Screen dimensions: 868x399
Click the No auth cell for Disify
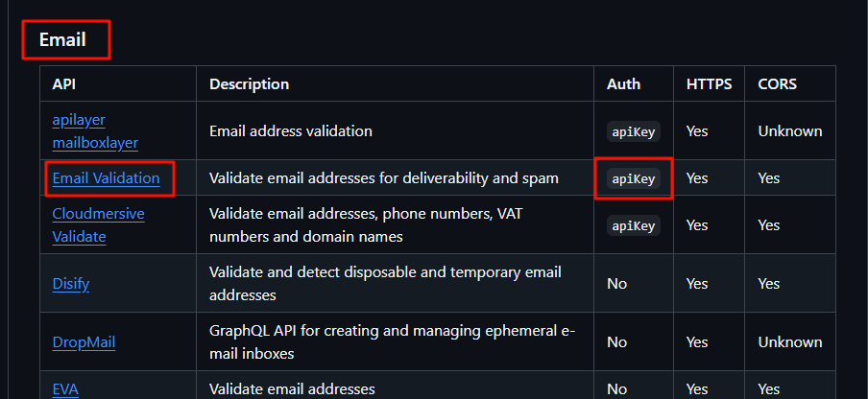coord(616,284)
